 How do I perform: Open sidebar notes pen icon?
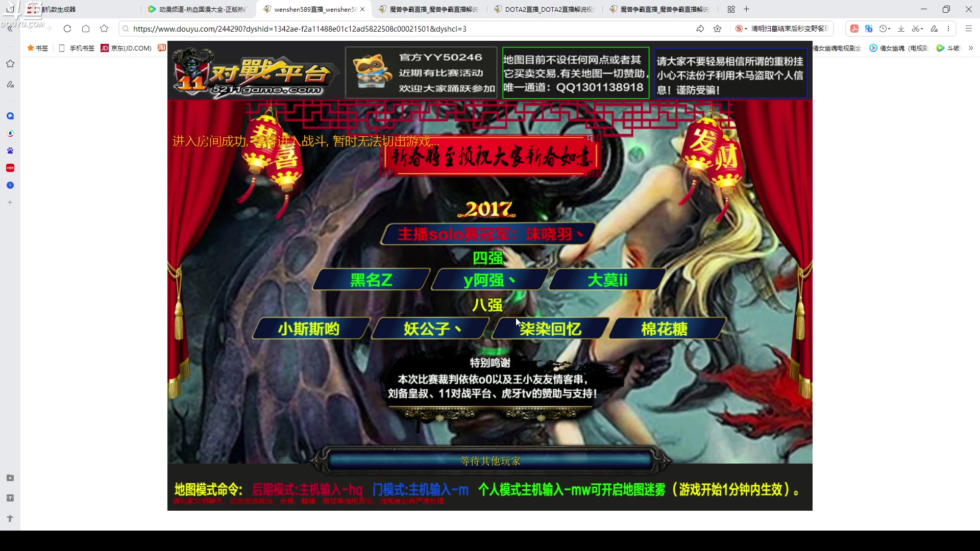pyautogui.click(x=10, y=84)
